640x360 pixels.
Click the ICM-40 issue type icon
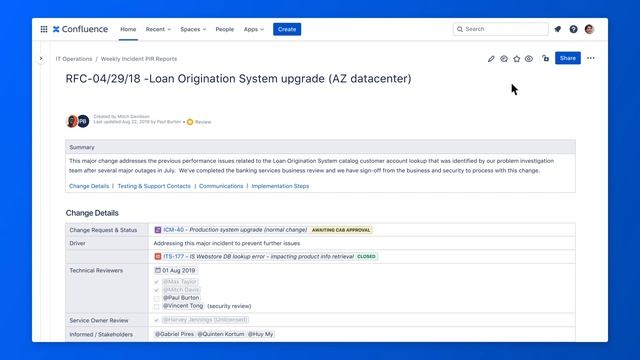[158, 230]
